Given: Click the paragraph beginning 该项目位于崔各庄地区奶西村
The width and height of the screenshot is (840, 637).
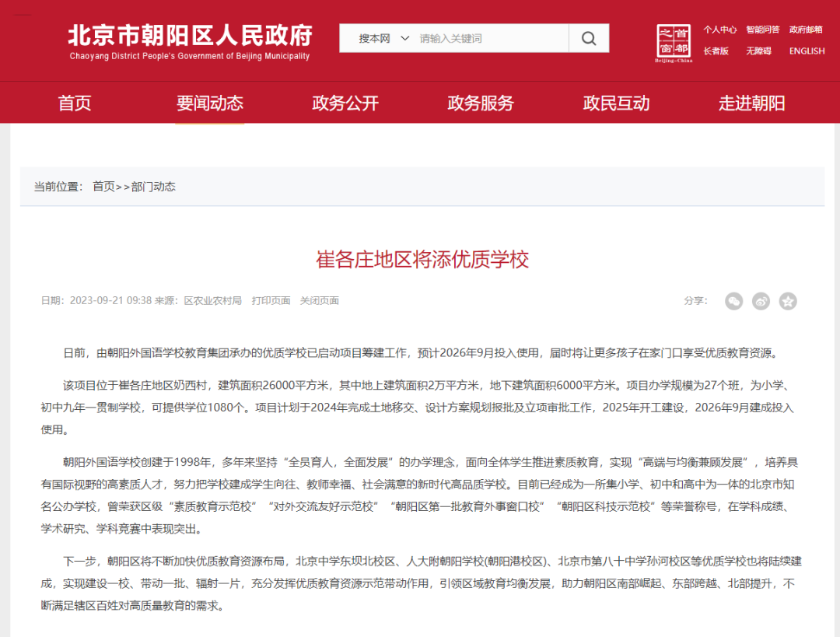Looking at the screenshot, I should pyautogui.click(x=418, y=407).
